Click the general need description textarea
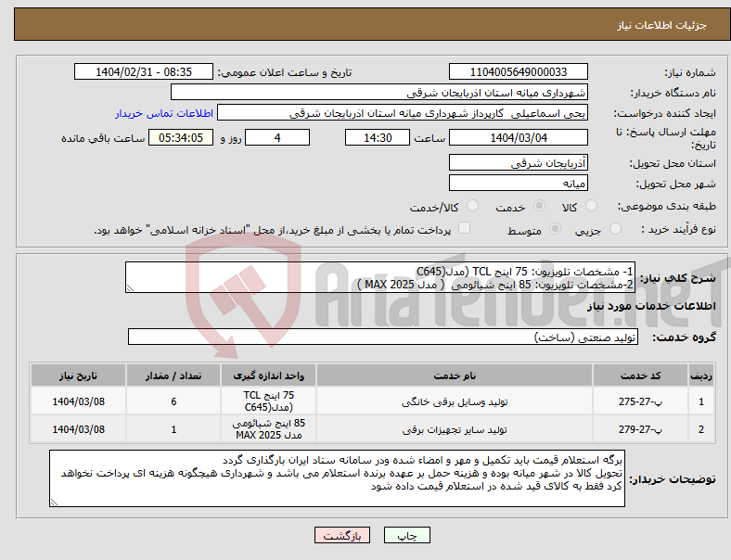 pos(380,277)
